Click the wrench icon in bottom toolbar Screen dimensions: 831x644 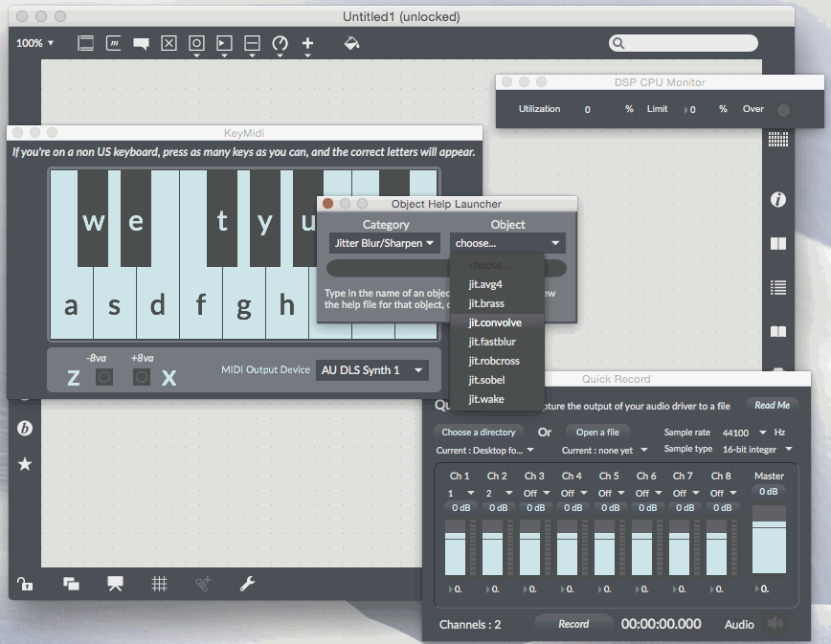247,583
